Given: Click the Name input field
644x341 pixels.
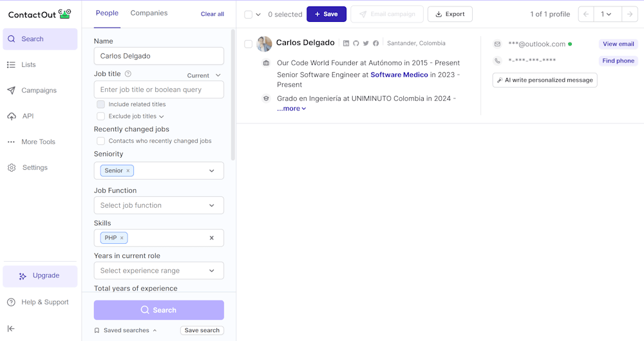Looking at the screenshot, I should (x=158, y=56).
